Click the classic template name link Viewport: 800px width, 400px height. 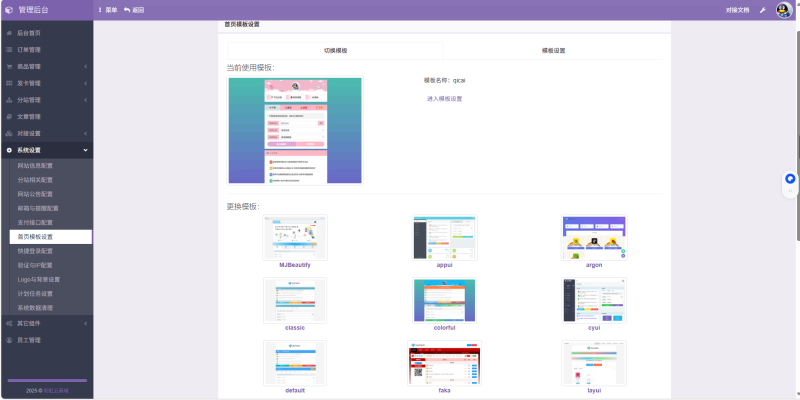(295, 328)
